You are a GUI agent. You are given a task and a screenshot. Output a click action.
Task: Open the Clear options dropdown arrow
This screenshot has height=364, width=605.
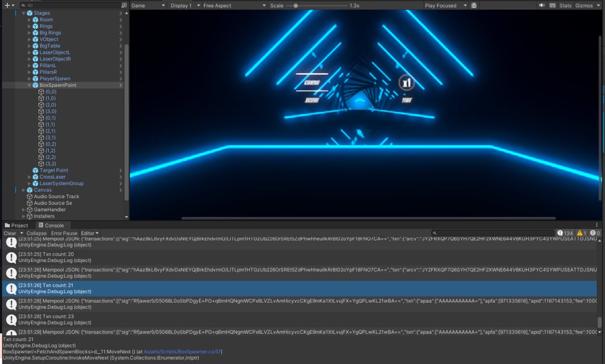coord(22,233)
